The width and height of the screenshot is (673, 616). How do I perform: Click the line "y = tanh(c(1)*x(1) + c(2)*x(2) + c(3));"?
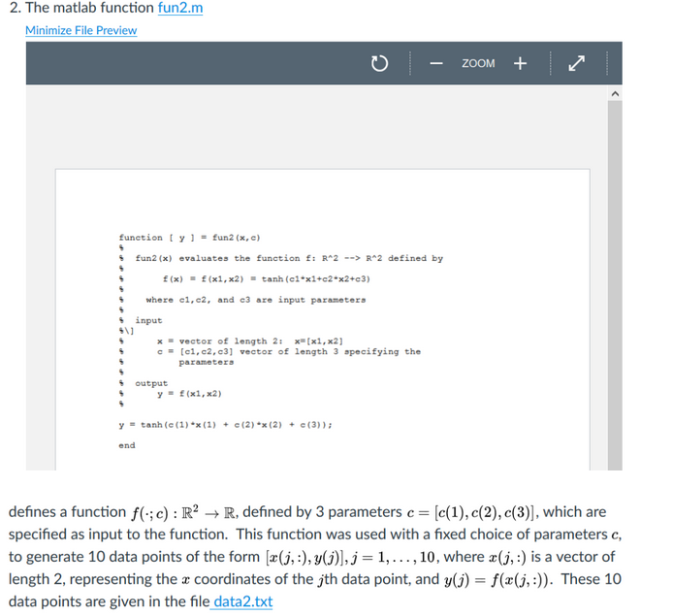click(x=225, y=425)
